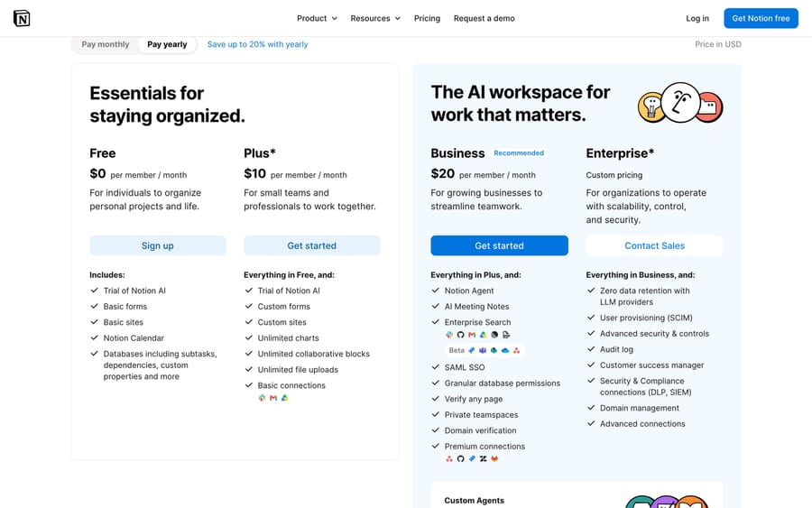
Task: Click the document icon under Enterprise Search
Action: 506,335
